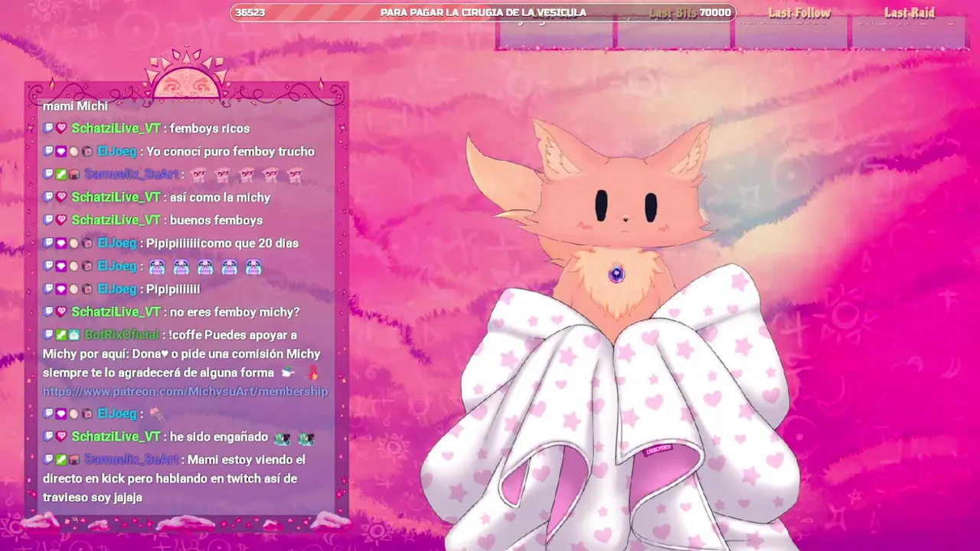This screenshot has height=551, width=980.
Task: Click the message 'Pipipiiiiiiicomo que 20 dias'
Action: click(x=222, y=243)
